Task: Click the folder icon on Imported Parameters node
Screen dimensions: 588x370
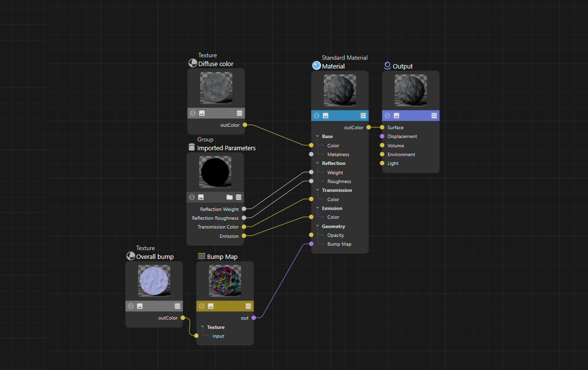Action: 229,197
